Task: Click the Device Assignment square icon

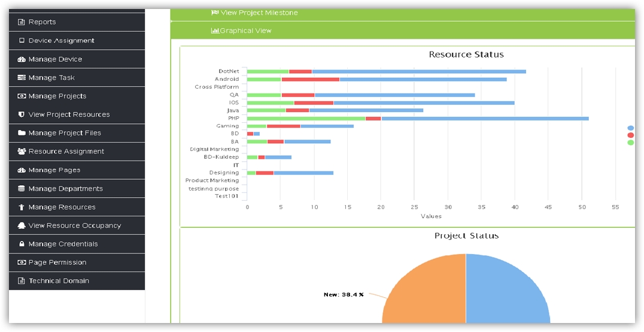Action: point(22,41)
